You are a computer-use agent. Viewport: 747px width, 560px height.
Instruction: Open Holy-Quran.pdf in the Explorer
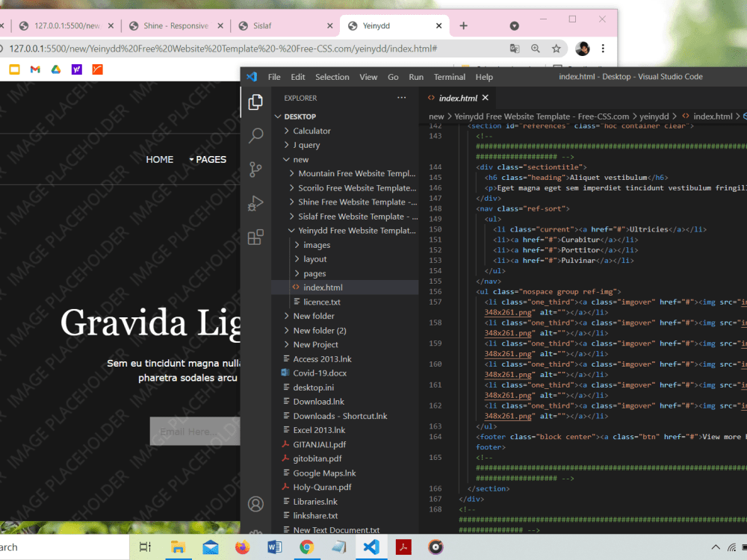tap(345, 487)
